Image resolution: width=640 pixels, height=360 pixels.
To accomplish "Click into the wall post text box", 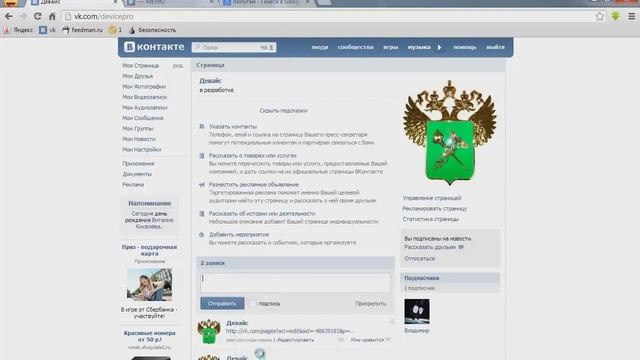I will click(295, 282).
